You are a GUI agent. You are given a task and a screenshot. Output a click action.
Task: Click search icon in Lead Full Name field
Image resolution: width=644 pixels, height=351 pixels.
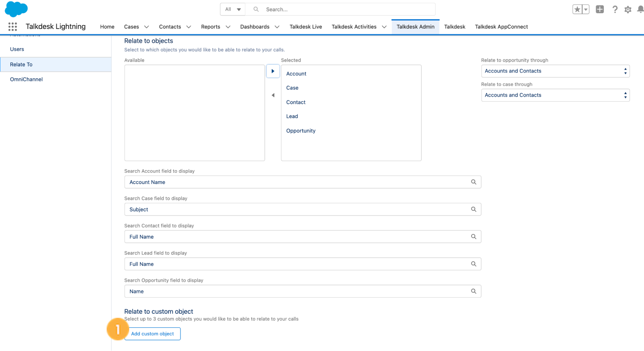[474, 264]
